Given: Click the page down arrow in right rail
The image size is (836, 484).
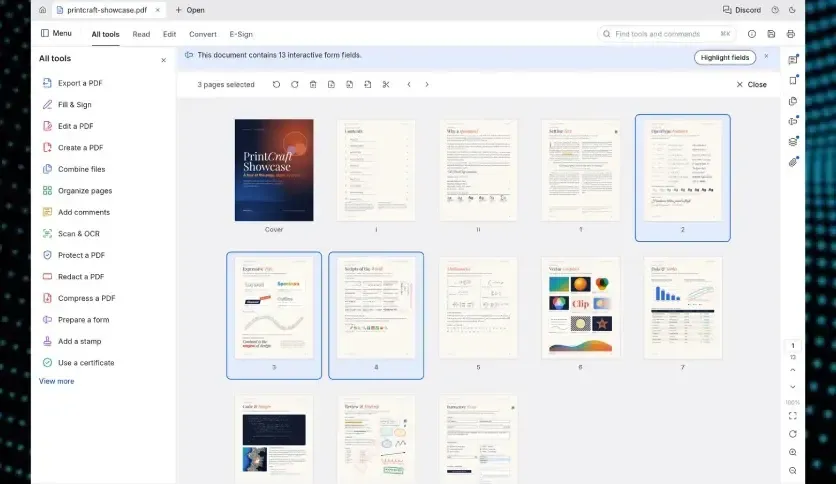Looking at the screenshot, I should pyautogui.click(x=793, y=387).
